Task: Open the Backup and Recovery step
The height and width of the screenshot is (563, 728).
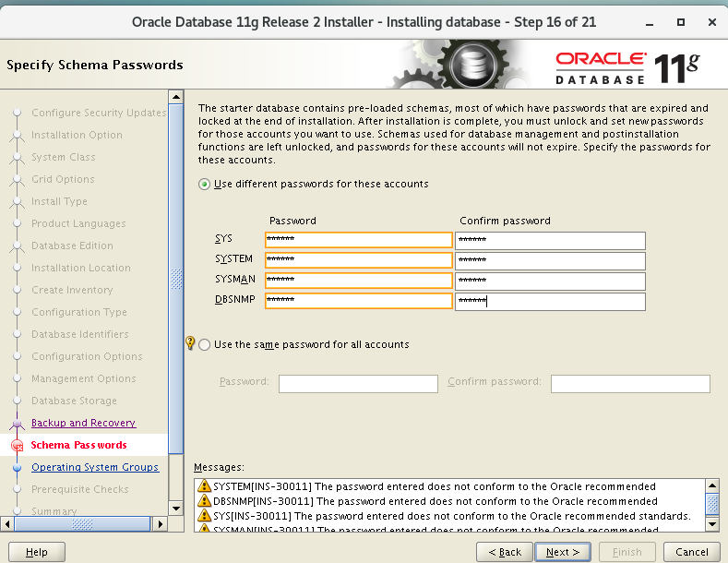Action: click(x=83, y=423)
